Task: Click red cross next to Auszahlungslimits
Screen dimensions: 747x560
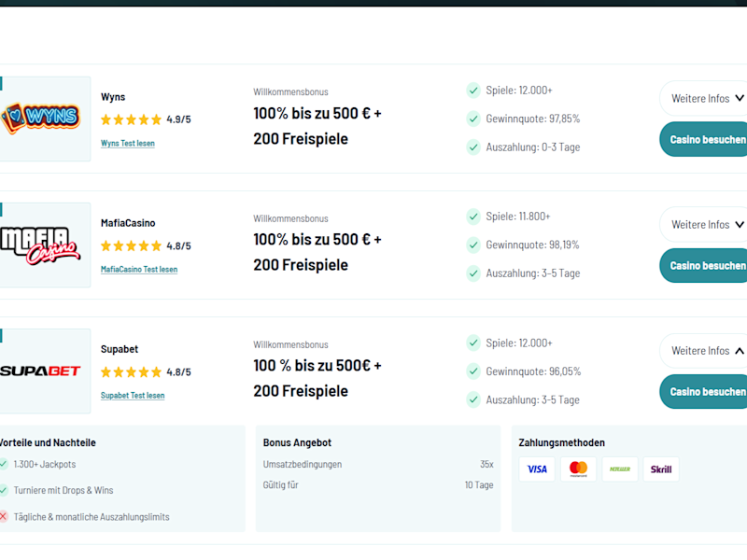Action: [x=4, y=517]
